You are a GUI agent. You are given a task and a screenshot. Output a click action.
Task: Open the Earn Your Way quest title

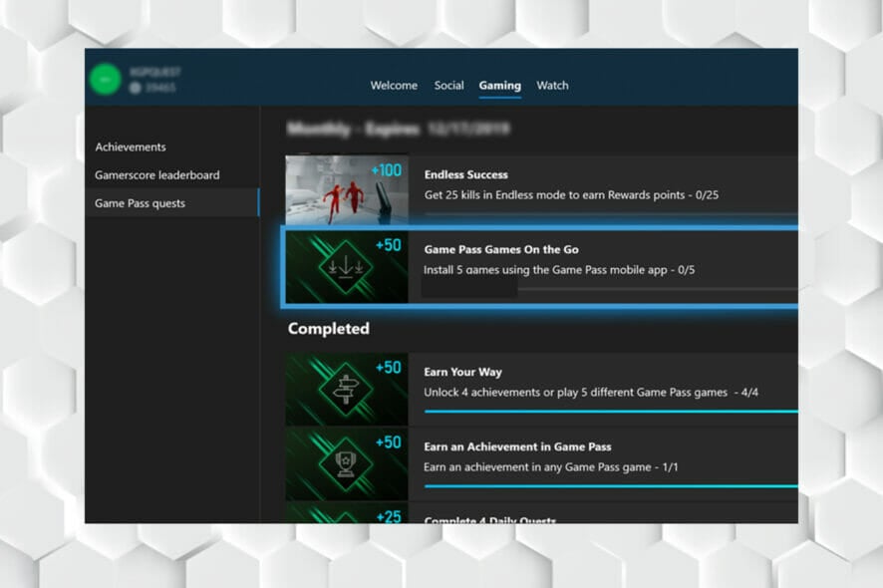click(462, 372)
